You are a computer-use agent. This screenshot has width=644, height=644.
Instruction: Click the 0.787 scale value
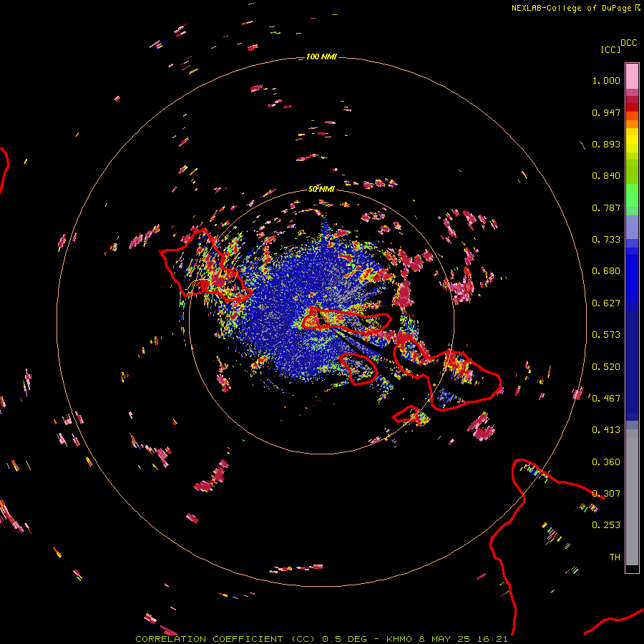606,208
